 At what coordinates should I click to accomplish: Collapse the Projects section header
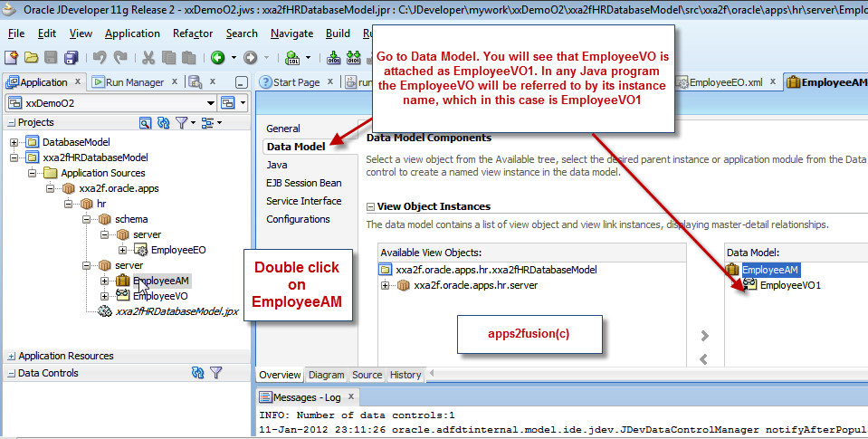[11, 123]
